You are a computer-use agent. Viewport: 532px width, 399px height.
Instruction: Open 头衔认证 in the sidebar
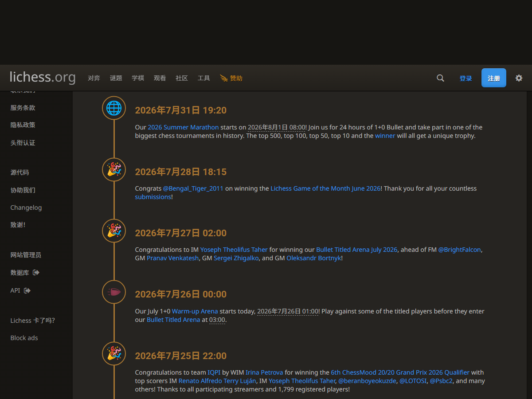[23, 143]
